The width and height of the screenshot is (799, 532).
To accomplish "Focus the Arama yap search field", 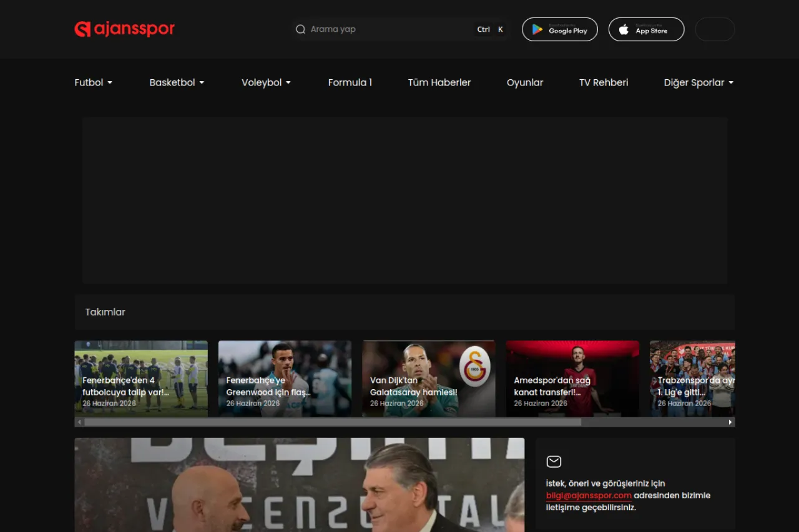I will click(x=399, y=29).
